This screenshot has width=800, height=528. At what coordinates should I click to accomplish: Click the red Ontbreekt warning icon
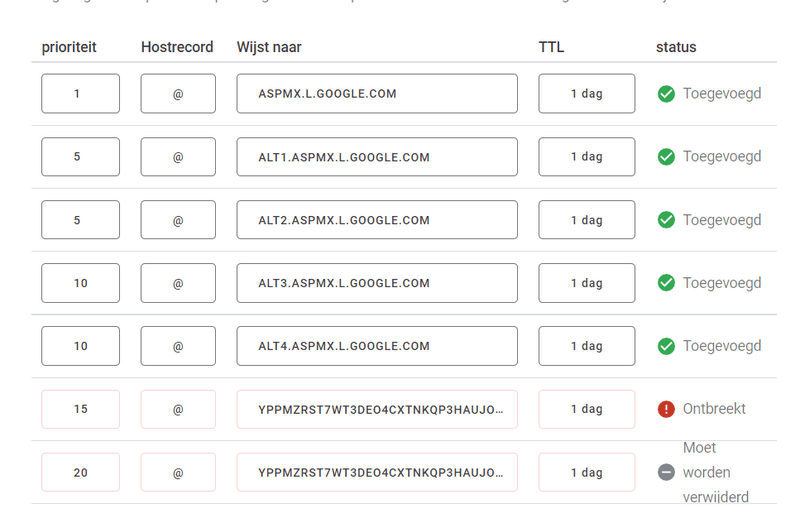point(666,409)
